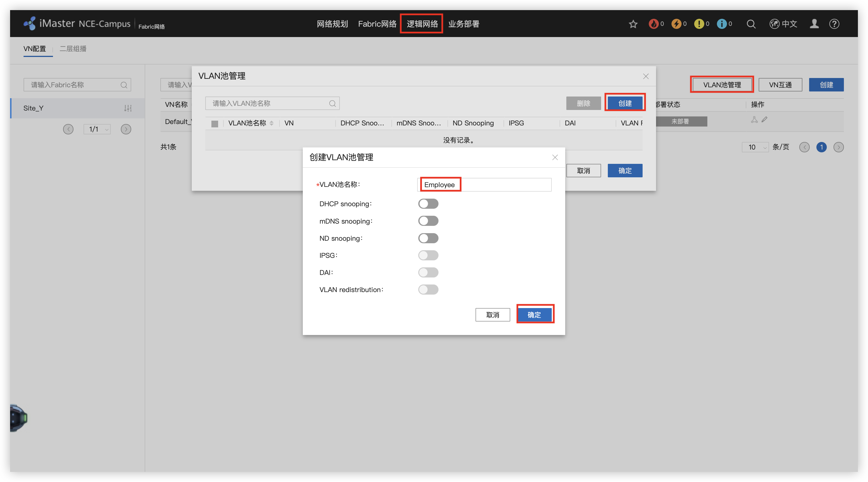The image size is (868, 482).
Task: Click the favorites star icon
Action: tap(633, 24)
